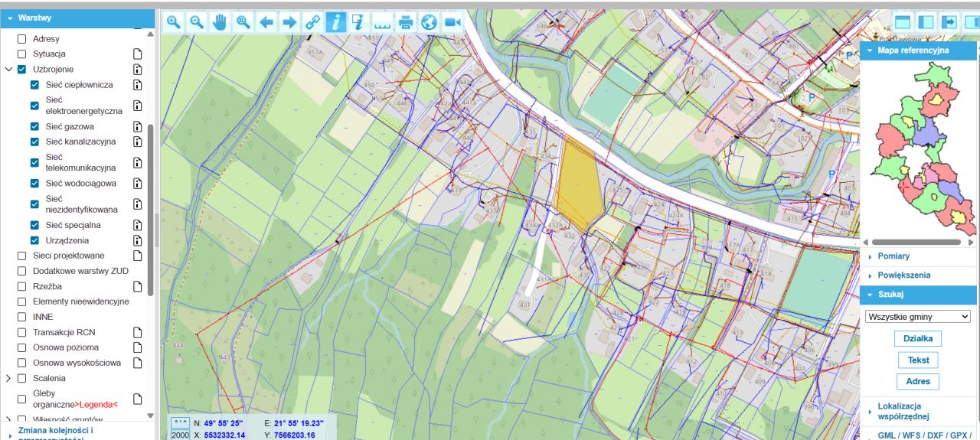This screenshot has width=980, height=440.
Task: Activate the hand pan tool
Action: point(220,22)
